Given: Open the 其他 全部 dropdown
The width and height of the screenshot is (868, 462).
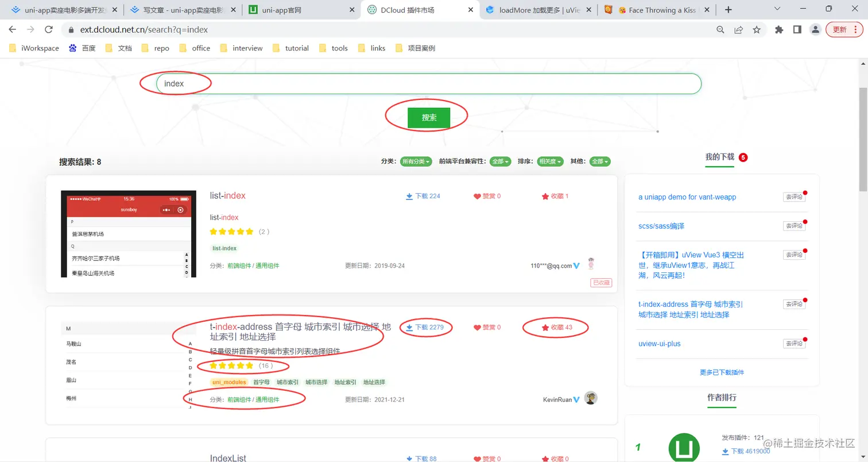Looking at the screenshot, I should (x=600, y=161).
